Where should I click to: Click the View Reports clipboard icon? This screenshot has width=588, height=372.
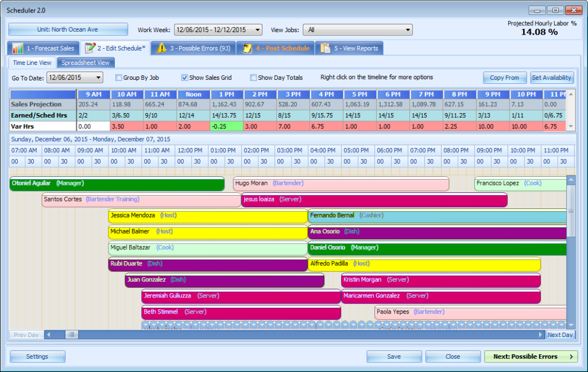[326, 48]
